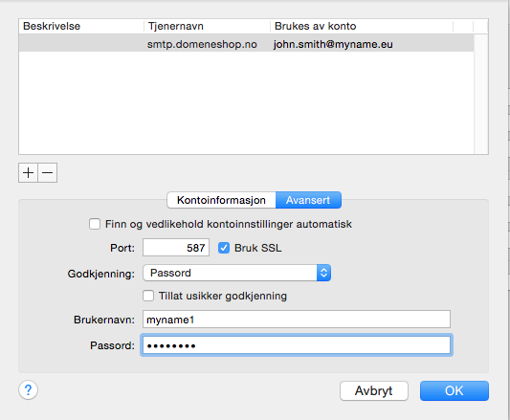Add a new SMTP server with plus button
The height and width of the screenshot is (420, 510).
tap(29, 172)
